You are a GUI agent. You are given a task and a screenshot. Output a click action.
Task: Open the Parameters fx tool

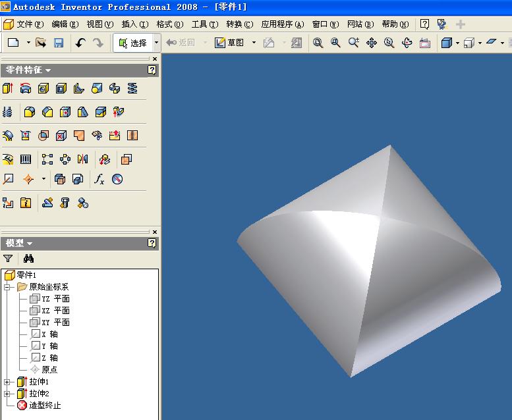(x=99, y=179)
